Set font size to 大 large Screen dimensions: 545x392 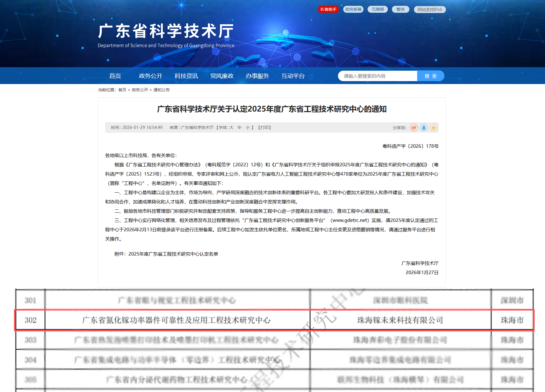(x=231, y=127)
